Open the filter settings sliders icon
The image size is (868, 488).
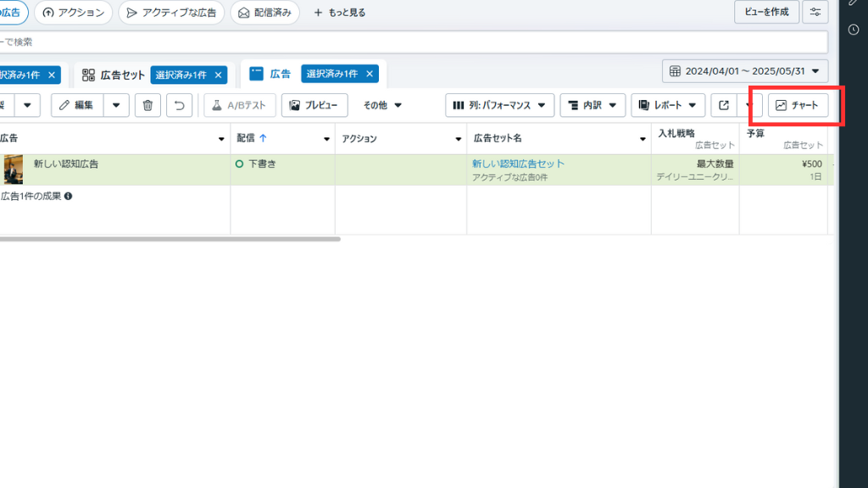815,12
